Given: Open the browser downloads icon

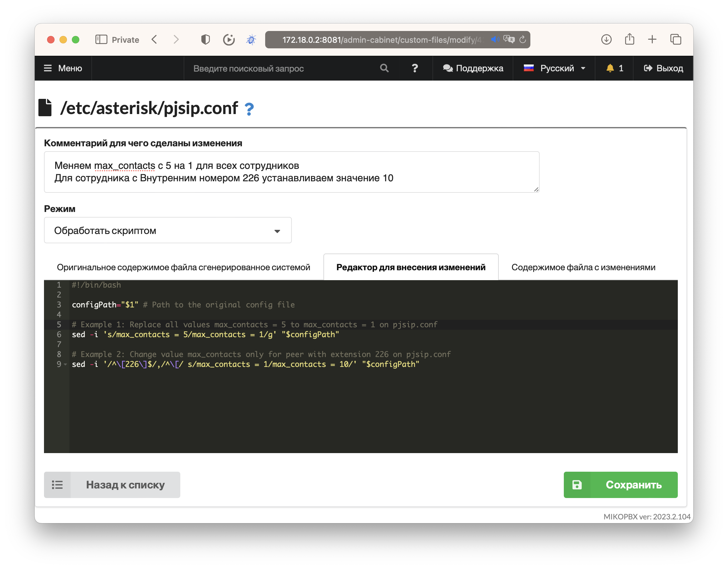Looking at the screenshot, I should pos(606,40).
